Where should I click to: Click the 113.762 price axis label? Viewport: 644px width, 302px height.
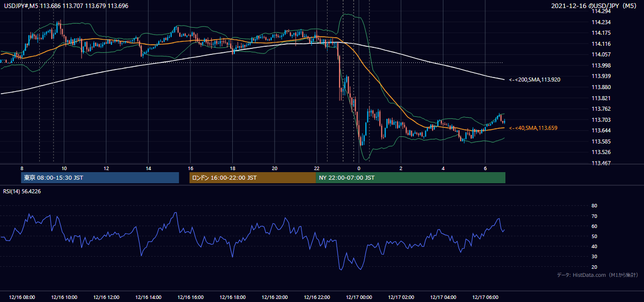click(x=601, y=109)
